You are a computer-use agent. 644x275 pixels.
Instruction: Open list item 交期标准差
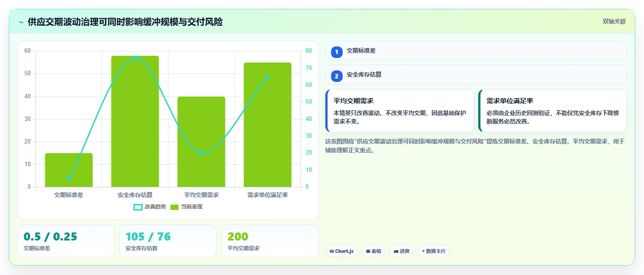point(476,50)
